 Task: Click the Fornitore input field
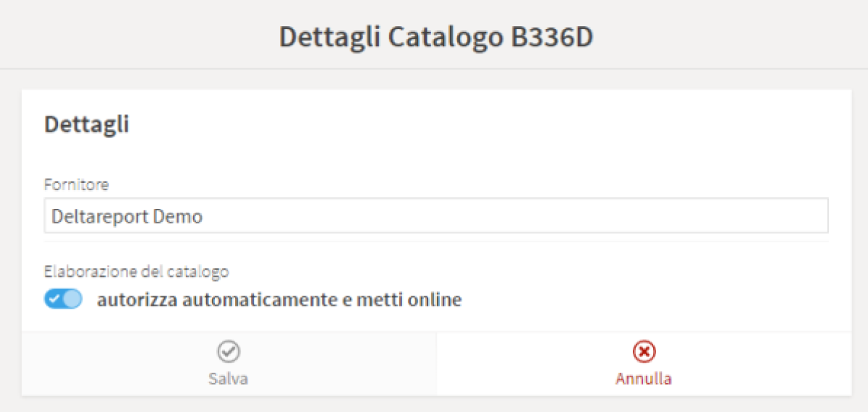point(506,216)
